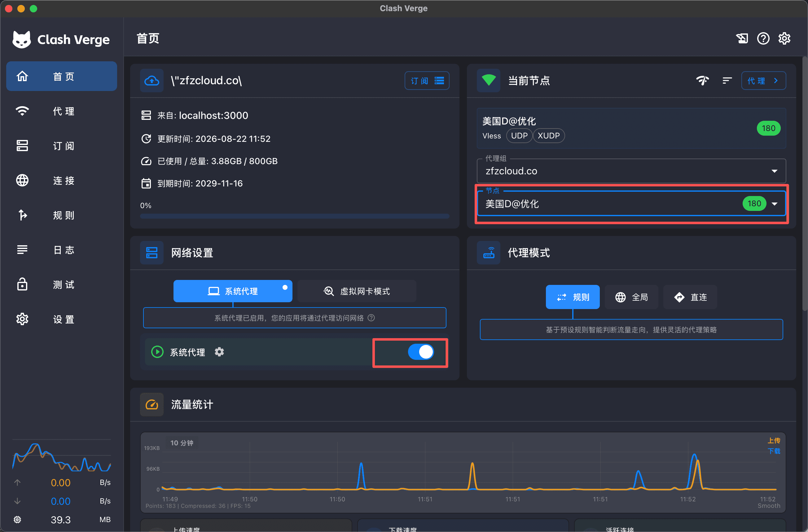Click the sort nodes icon

tap(727, 81)
